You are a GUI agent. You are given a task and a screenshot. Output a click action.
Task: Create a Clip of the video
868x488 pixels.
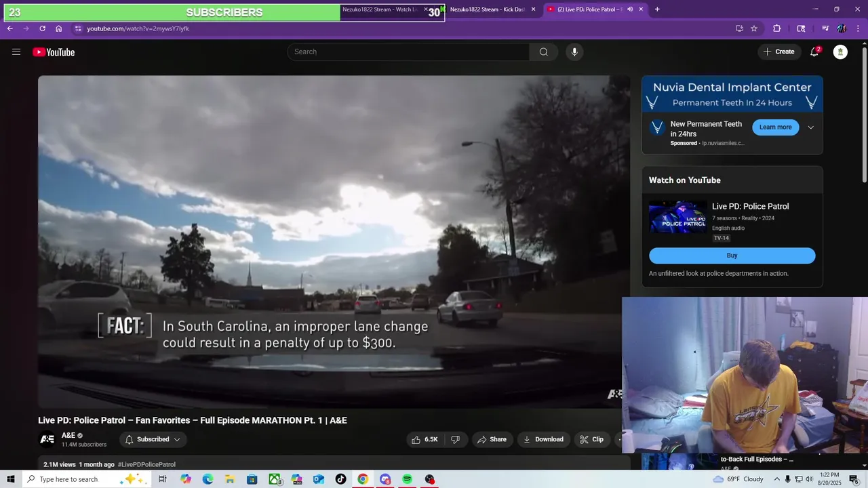[x=591, y=439]
